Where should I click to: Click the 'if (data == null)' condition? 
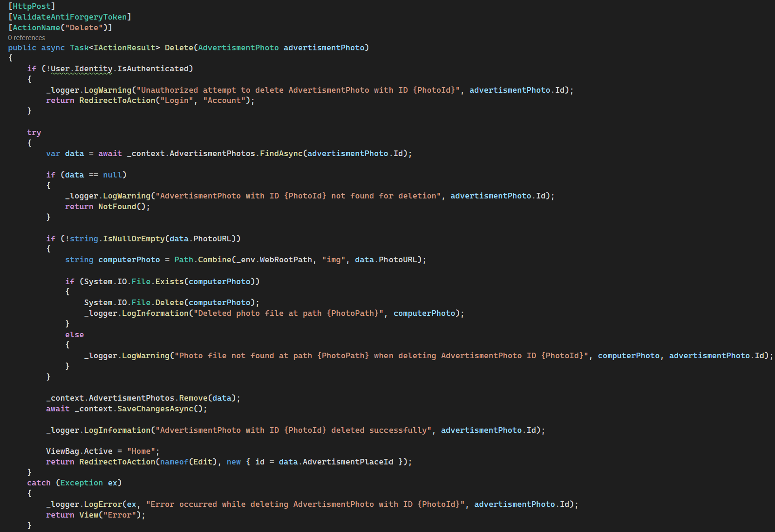pos(86,175)
